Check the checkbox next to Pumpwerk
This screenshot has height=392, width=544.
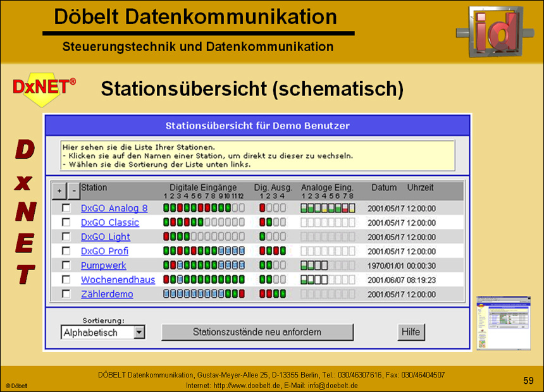[x=66, y=264]
